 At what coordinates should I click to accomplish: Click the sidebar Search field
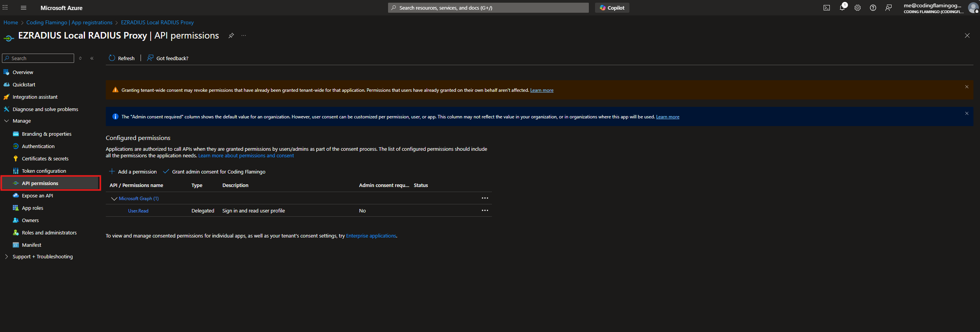(x=38, y=58)
